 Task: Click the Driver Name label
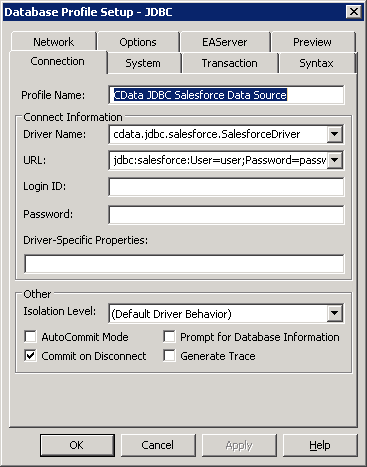tap(55, 134)
